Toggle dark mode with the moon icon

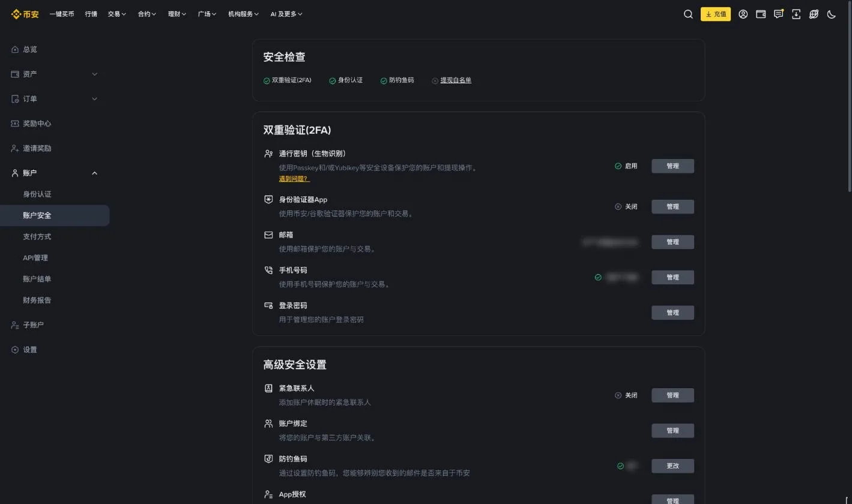click(x=832, y=14)
